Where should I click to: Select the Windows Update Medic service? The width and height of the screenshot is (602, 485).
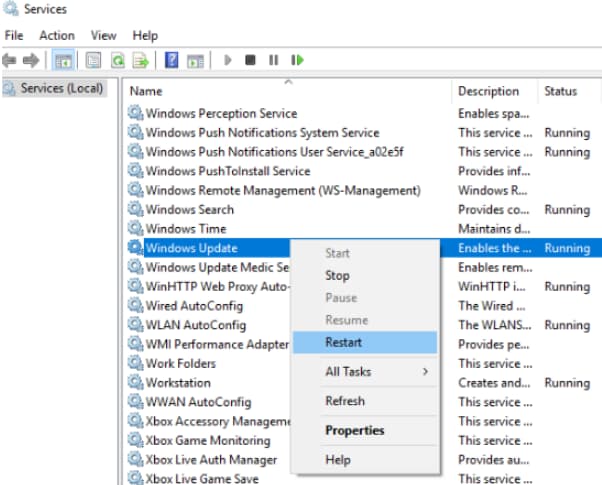coord(217,267)
